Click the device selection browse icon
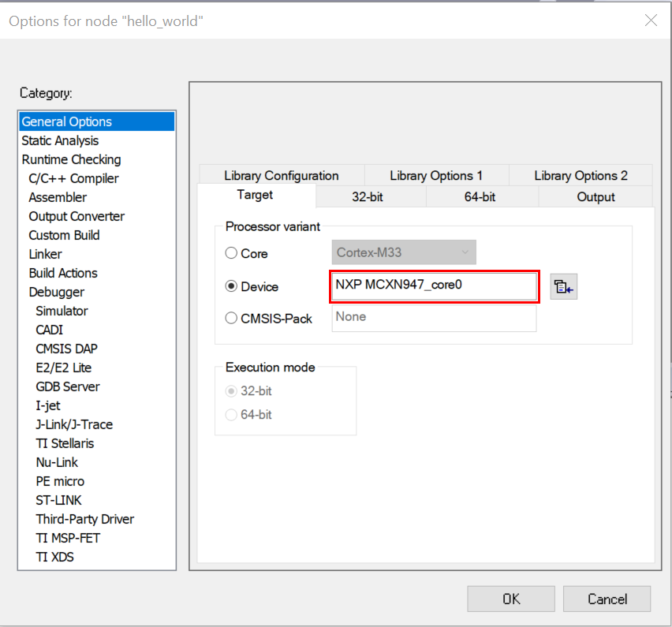 coord(563,287)
